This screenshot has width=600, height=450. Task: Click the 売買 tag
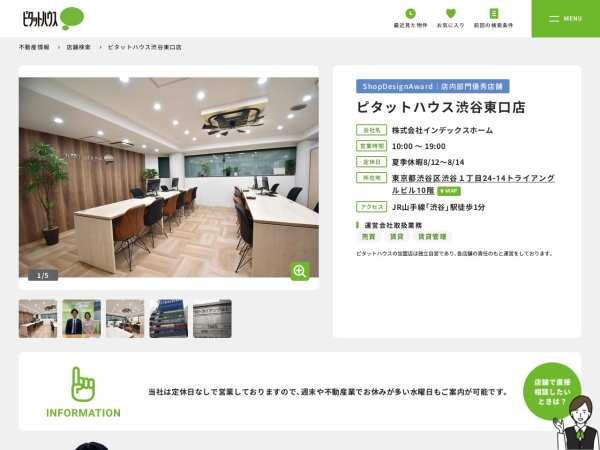tap(368, 237)
